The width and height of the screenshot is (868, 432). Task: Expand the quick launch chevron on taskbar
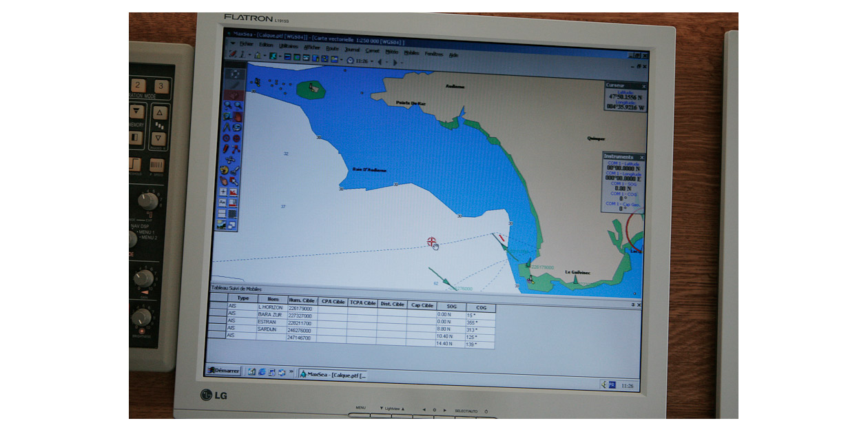click(x=291, y=373)
